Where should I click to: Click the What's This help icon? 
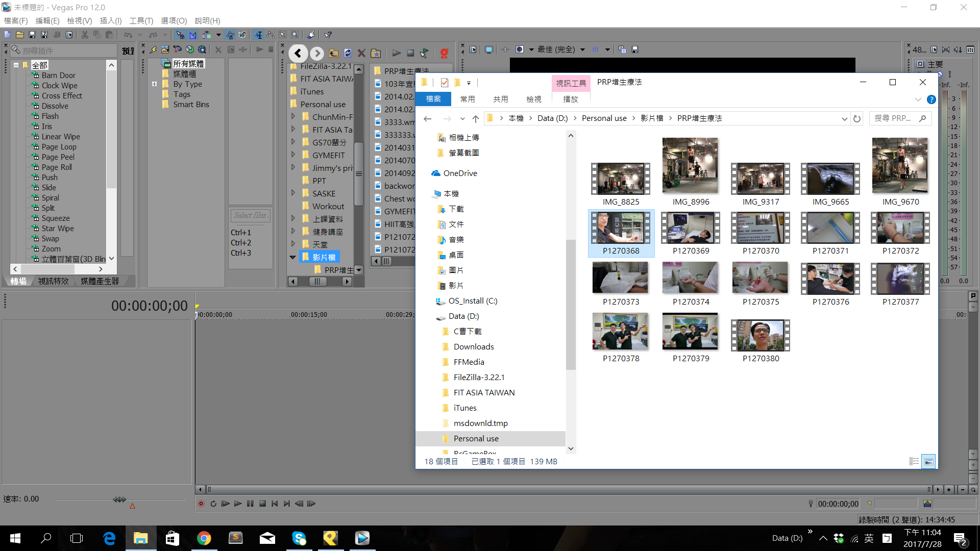pyautogui.click(x=328, y=35)
